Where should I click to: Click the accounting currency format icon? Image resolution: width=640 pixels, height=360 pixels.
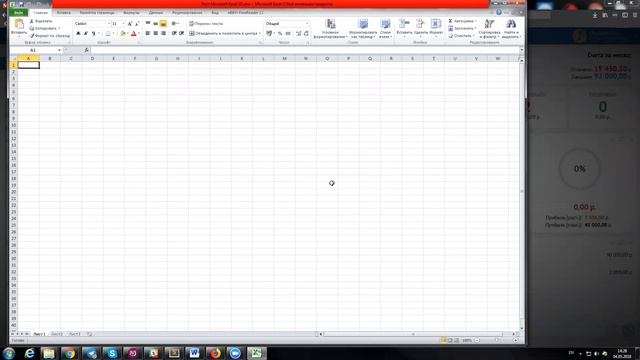(269, 33)
